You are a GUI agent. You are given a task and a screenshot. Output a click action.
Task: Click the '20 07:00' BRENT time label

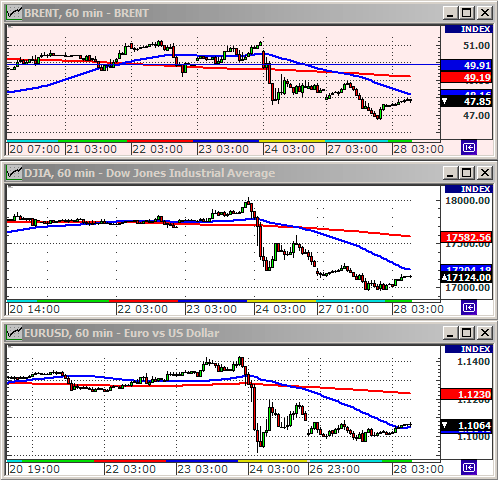35,149
